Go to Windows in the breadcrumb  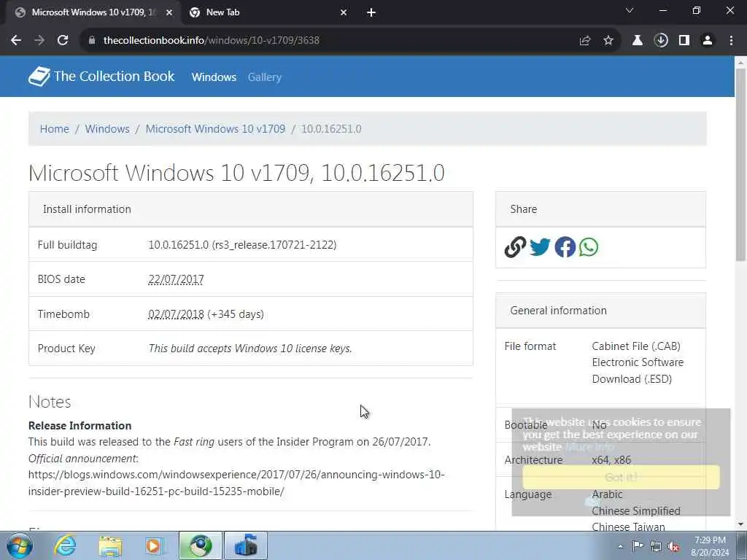click(x=107, y=129)
